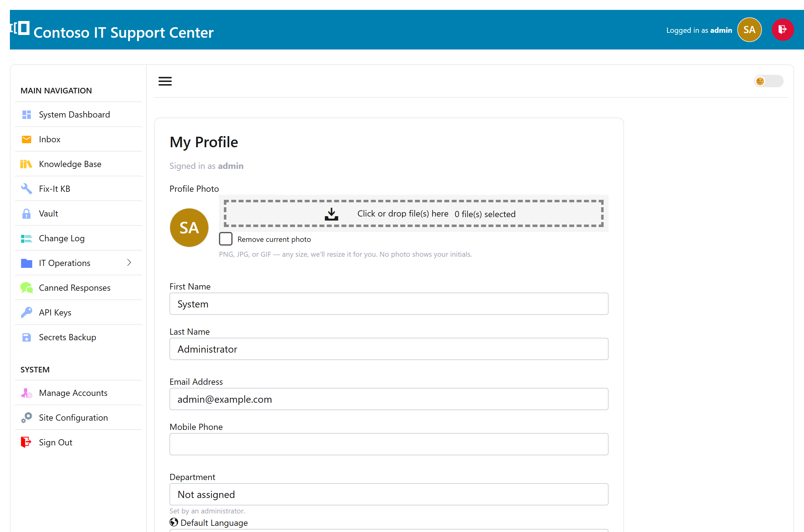Click '0 file(s) selected' text
This screenshot has width=804, height=532.
[x=485, y=214]
